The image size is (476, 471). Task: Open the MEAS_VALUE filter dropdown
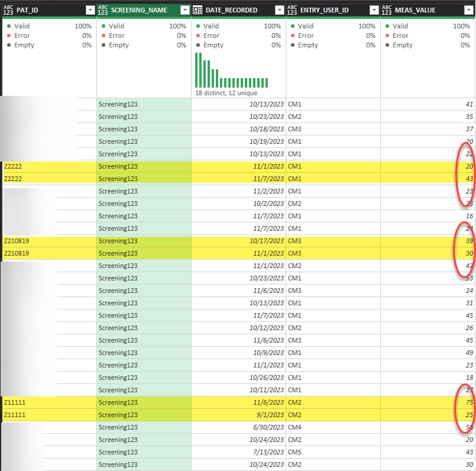tap(469, 10)
